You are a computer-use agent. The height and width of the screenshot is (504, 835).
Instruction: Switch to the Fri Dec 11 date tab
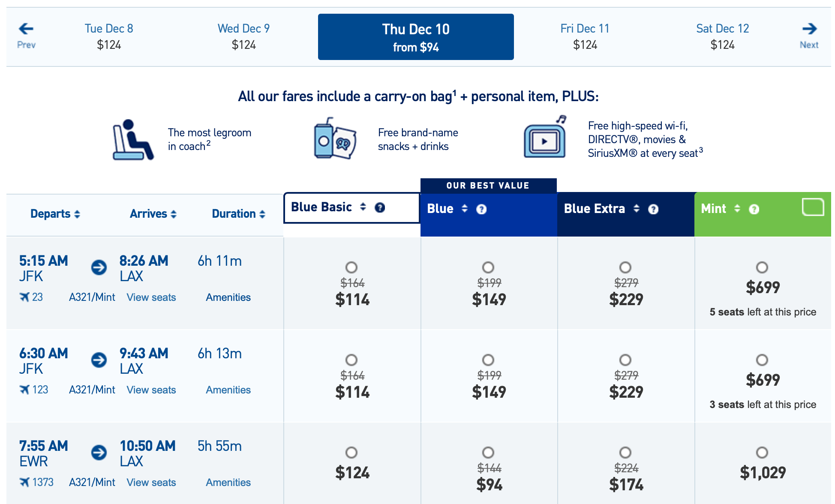585,36
